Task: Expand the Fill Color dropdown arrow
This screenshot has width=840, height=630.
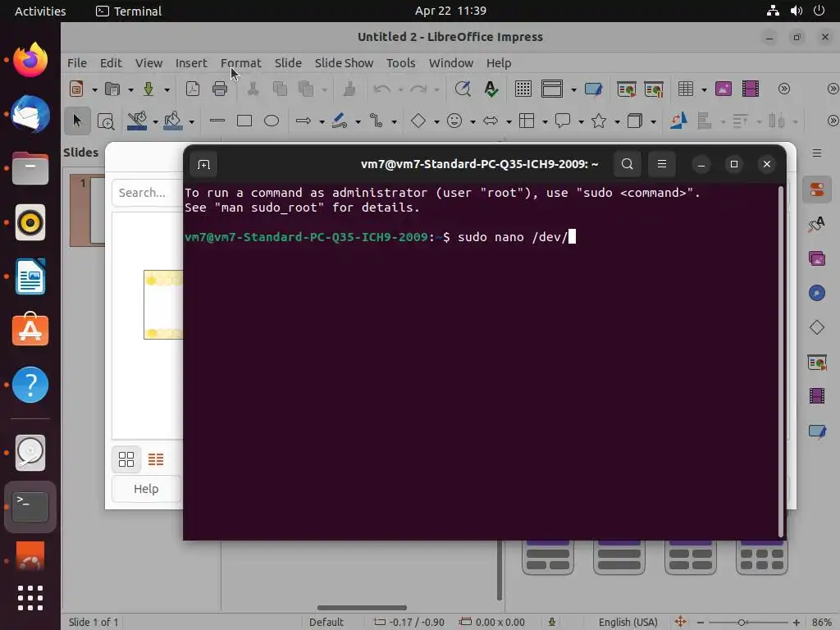Action: 191,122
